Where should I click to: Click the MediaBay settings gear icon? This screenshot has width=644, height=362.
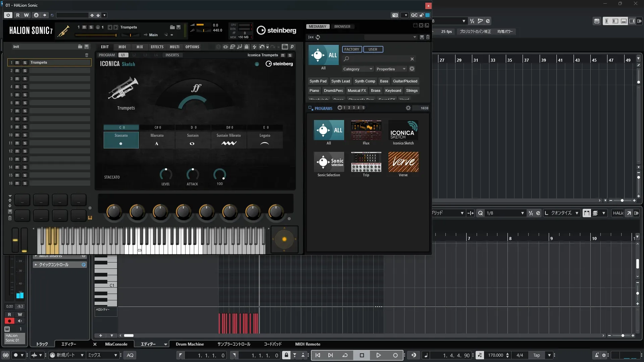[412, 69]
